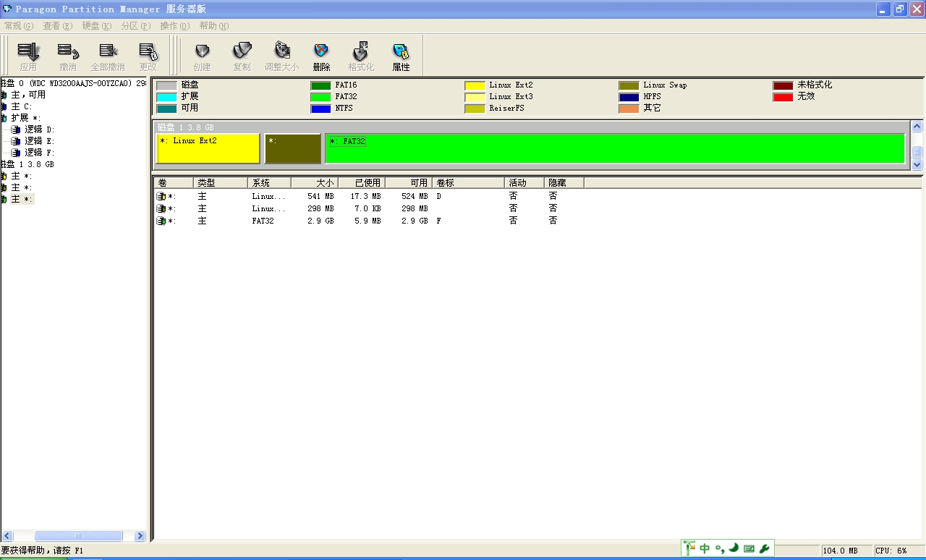Click the tree panel horizontal scrollbar right arrow
This screenshot has height=560, width=926.
tap(140, 536)
